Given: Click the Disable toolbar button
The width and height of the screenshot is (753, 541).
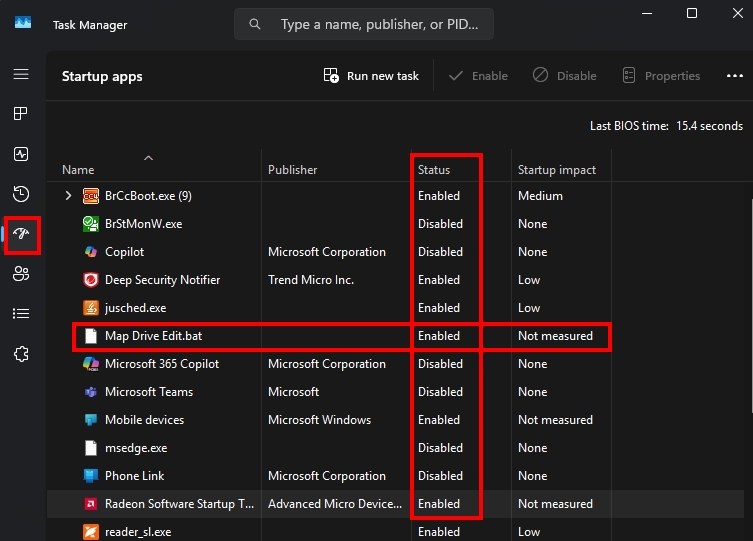Looking at the screenshot, I should [x=565, y=76].
